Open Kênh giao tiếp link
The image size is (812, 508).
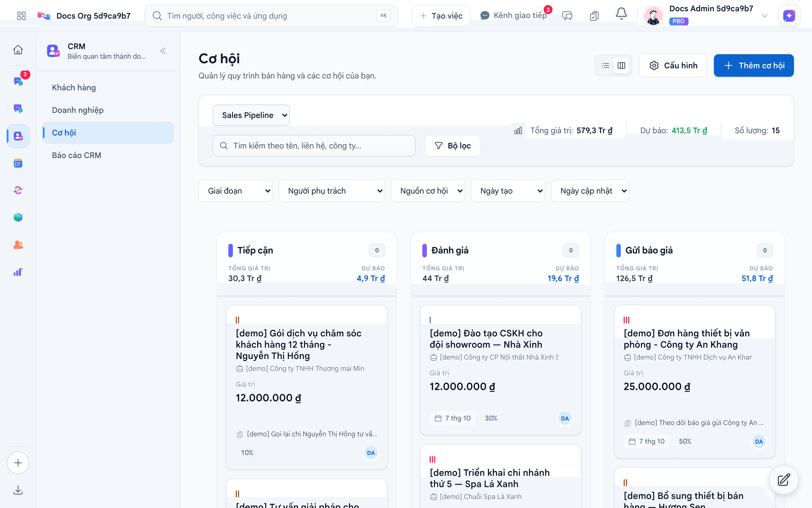[x=513, y=16]
